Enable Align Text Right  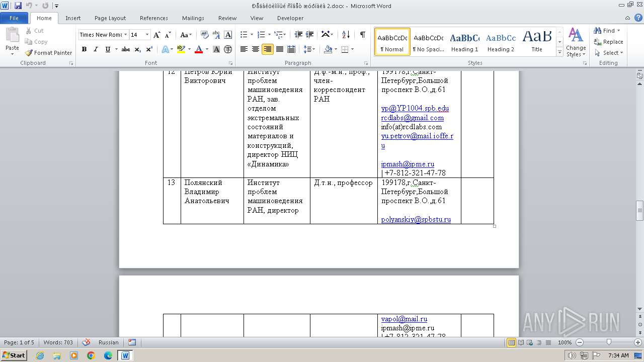[x=268, y=49]
